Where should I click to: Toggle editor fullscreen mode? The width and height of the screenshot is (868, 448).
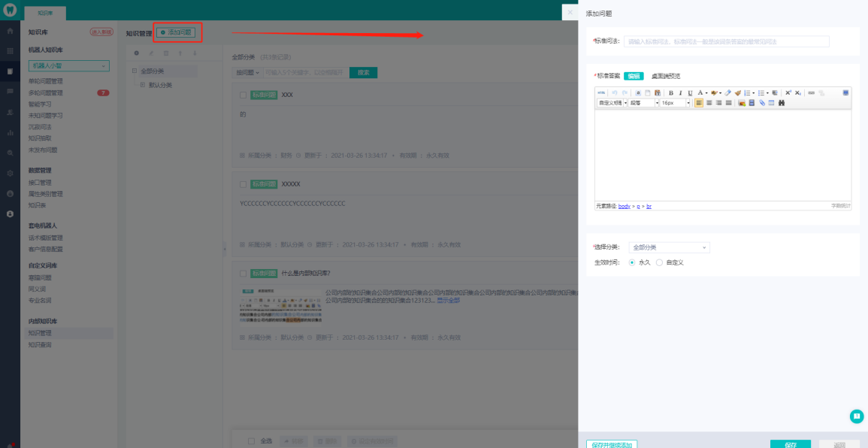tap(846, 92)
